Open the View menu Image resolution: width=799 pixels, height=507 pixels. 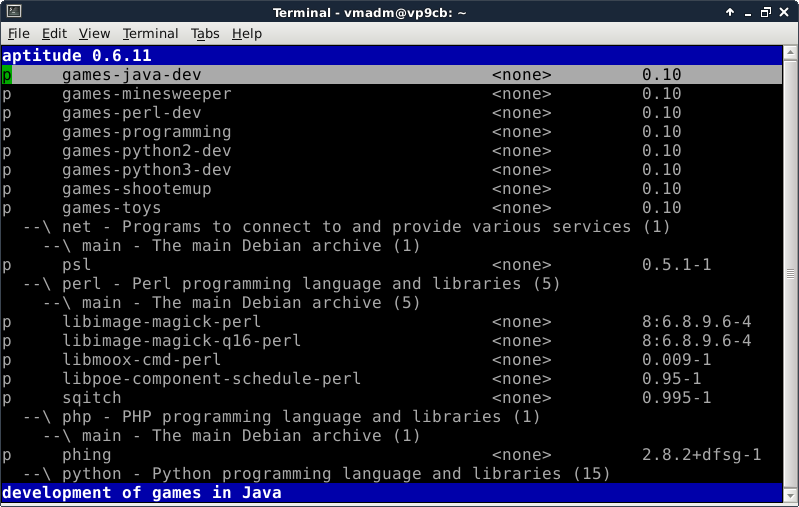click(93, 33)
